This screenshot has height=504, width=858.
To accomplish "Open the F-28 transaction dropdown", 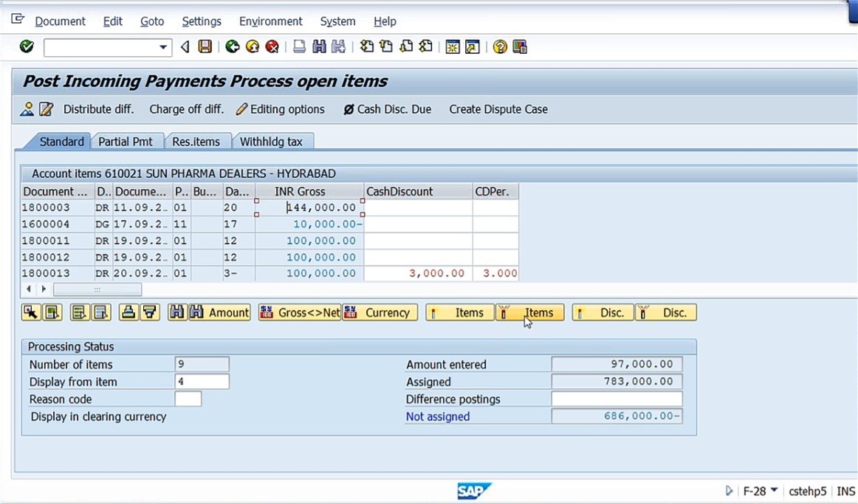I will click(774, 490).
